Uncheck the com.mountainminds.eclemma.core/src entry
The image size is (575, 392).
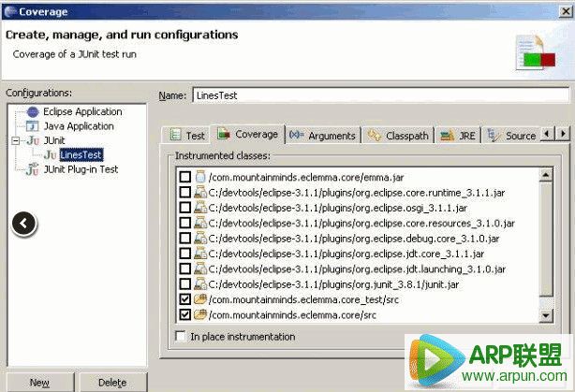tap(184, 314)
